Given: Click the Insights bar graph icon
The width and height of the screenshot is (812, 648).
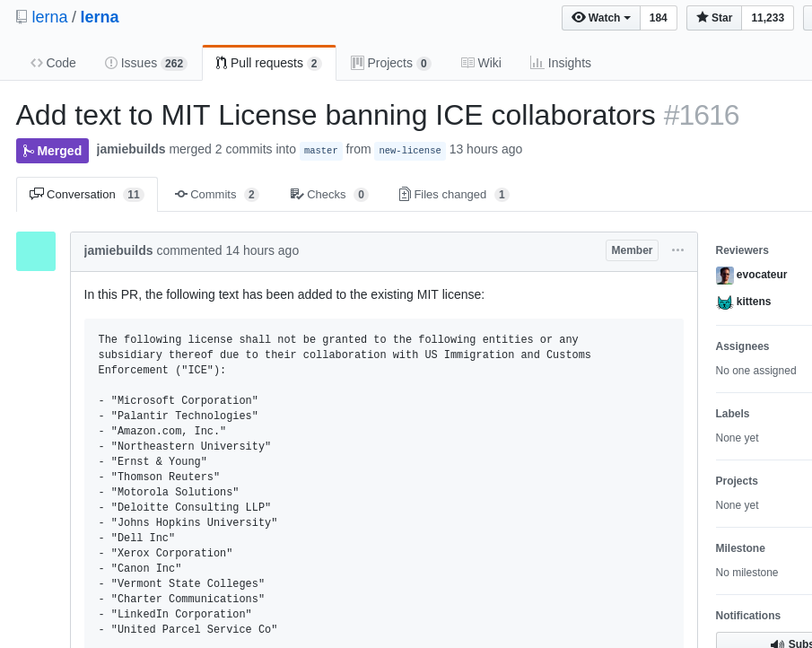Looking at the screenshot, I should click(x=537, y=63).
